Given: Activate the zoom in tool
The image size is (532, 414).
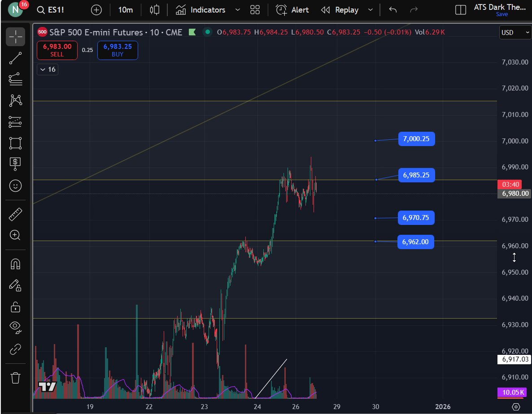Looking at the screenshot, I should [15, 235].
